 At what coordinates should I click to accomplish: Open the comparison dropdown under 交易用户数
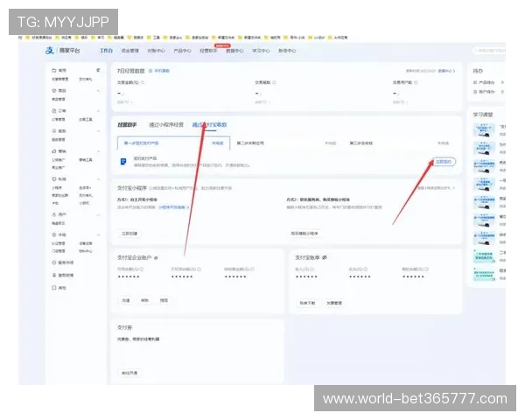tap(401, 101)
